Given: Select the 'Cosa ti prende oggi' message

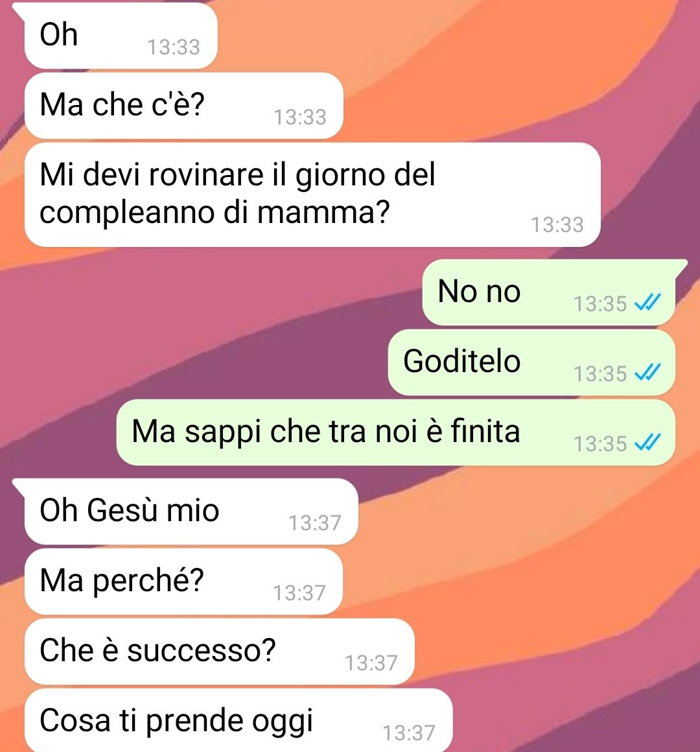Looking at the screenshot, I should click(x=239, y=721).
